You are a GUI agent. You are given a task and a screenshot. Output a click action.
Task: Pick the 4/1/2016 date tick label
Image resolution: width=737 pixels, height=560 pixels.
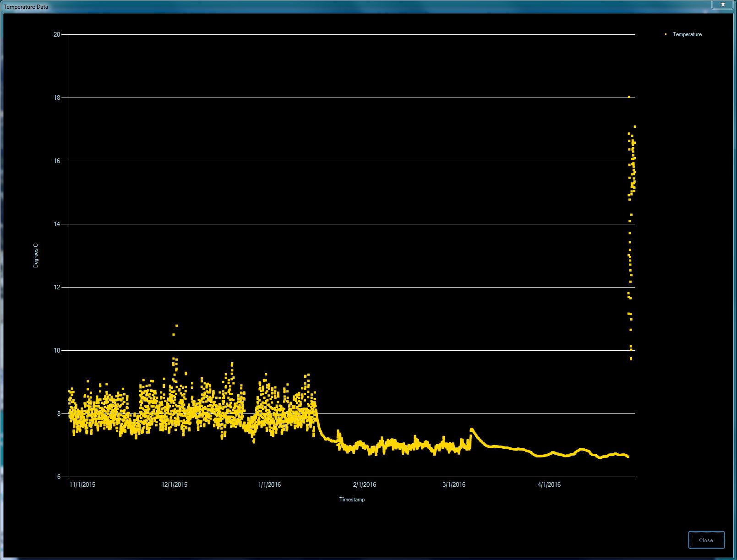(549, 484)
